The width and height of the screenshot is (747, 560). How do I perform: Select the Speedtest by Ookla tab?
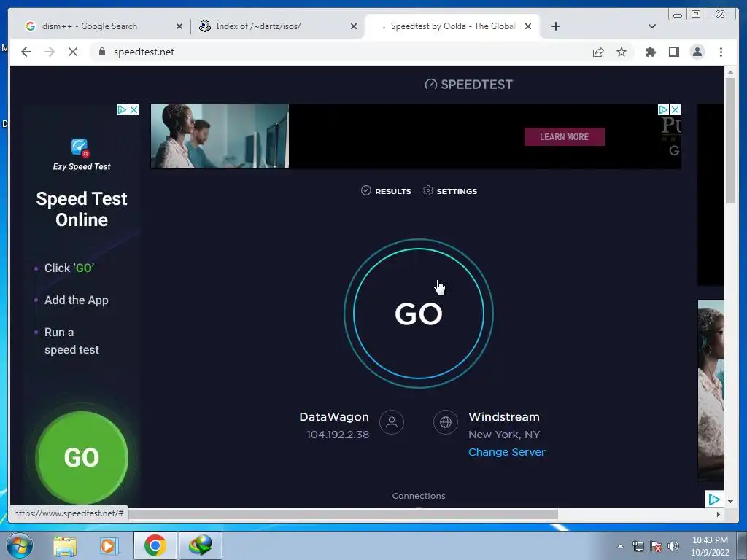click(x=448, y=26)
